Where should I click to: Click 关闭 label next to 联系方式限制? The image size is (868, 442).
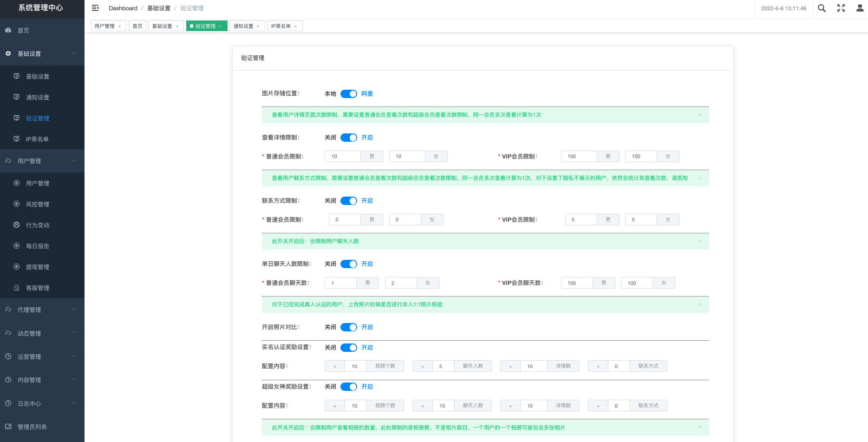tap(330, 201)
